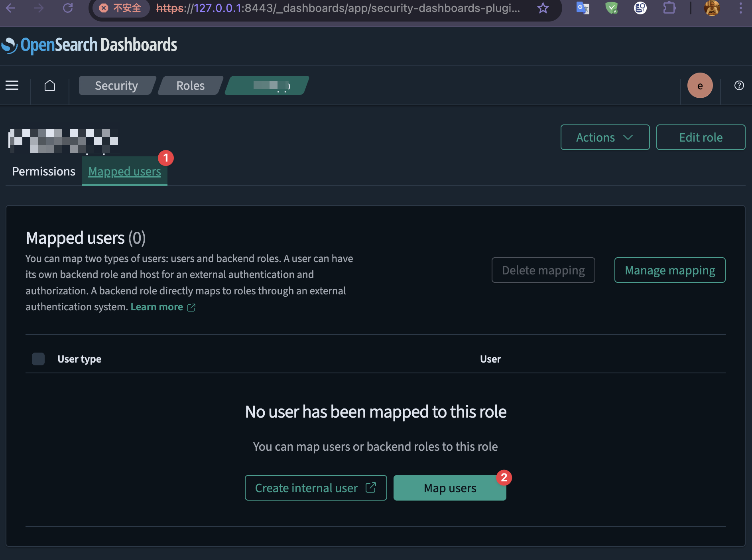Switch to the Permissions tab
Viewport: 752px width, 560px height.
[x=43, y=172]
